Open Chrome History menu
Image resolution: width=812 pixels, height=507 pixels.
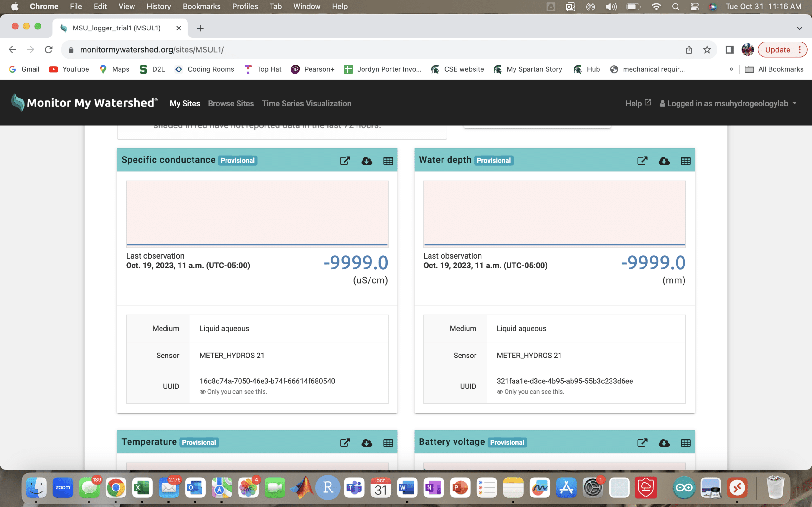click(x=159, y=6)
